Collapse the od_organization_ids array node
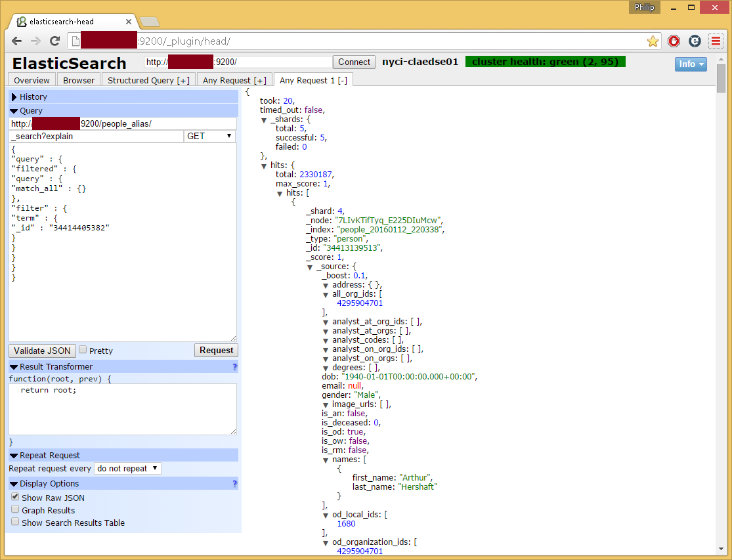Image resolution: width=732 pixels, height=560 pixels. (x=326, y=543)
